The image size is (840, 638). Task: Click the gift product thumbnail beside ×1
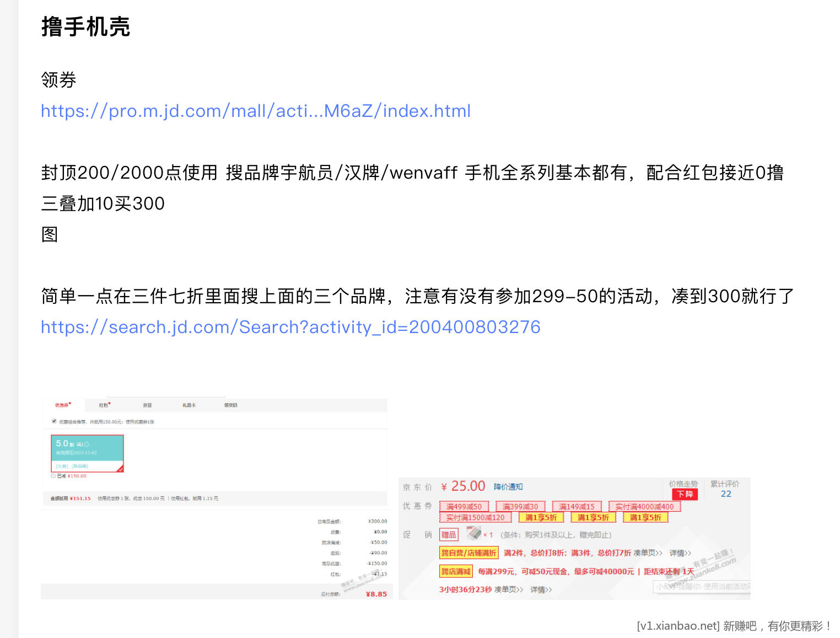(x=473, y=533)
